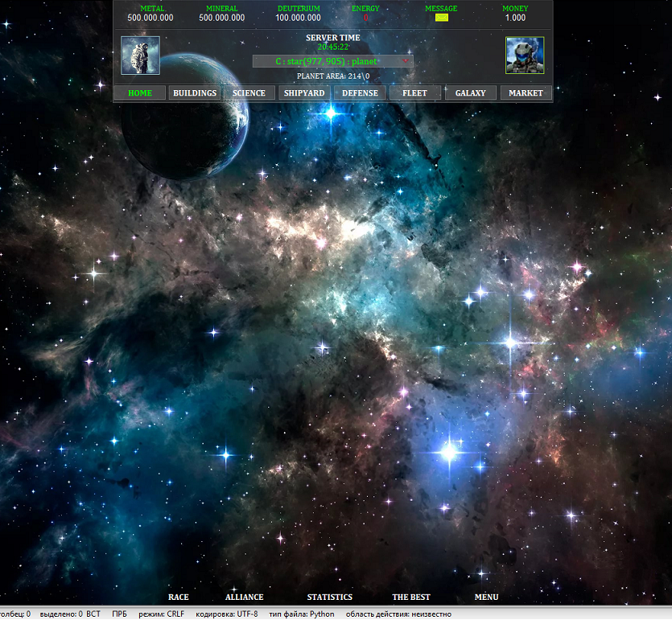This screenshot has height=620, width=672.
Task: Click the CRLF line-ending mode in status bar
Action: (x=161, y=614)
